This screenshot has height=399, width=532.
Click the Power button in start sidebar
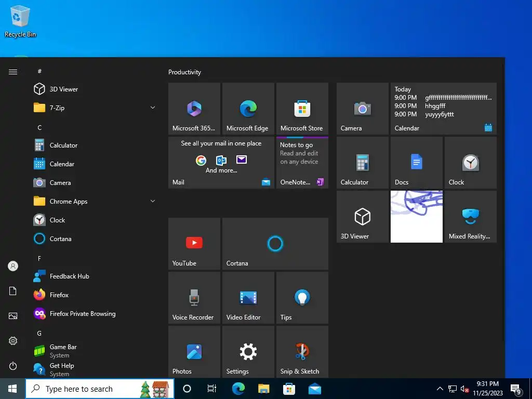[x=13, y=366]
